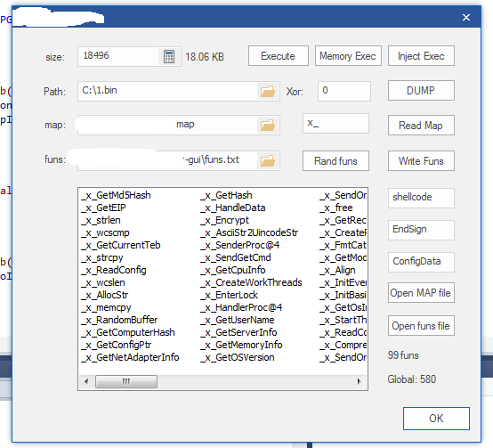
Task: Confirm with the OK button
Action: (x=436, y=419)
